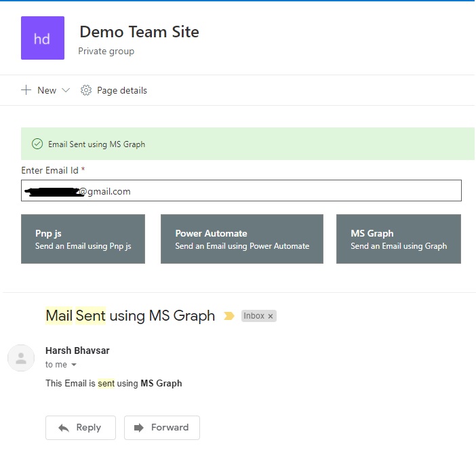Image resolution: width=476 pixels, height=461 pixels.
Task: Click the 'This Email is sent using MS Graph' body
Action: tap(114, 383)
